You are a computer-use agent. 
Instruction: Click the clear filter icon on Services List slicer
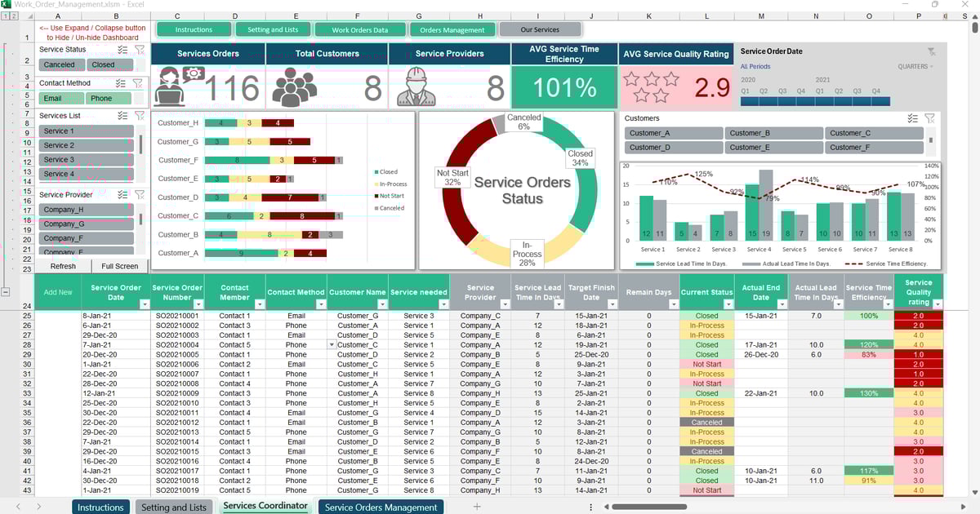point(140,116)
